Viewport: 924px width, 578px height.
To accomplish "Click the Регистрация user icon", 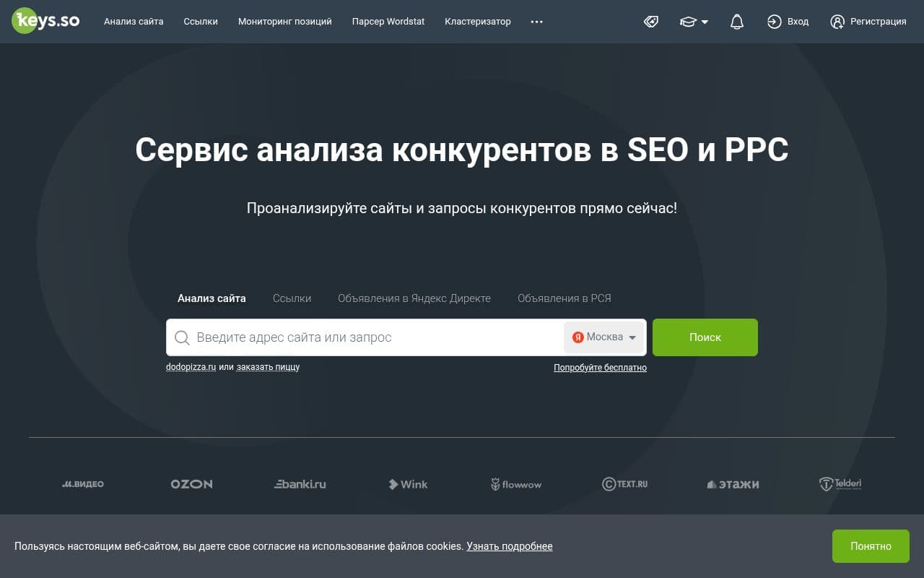I will tap(837, 22).
